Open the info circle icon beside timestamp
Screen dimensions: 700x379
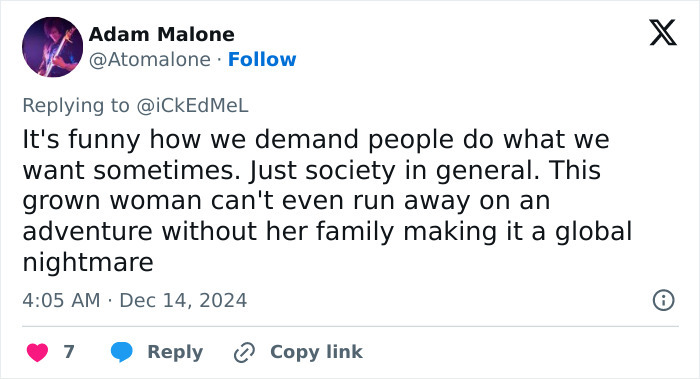663,300
